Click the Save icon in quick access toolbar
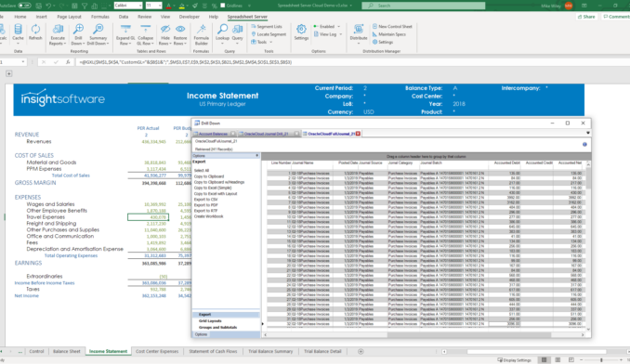Viewport: 630px width, 364px height. (39, 6)
